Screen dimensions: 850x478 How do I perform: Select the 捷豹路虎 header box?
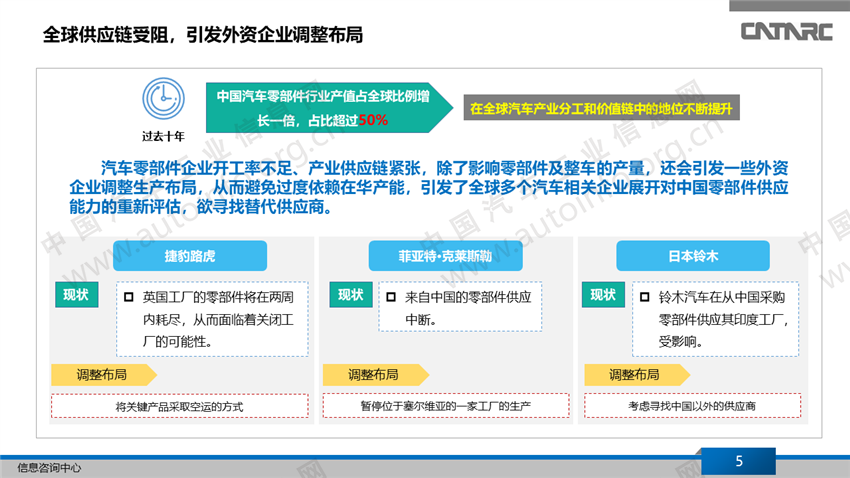click(190, 256)
